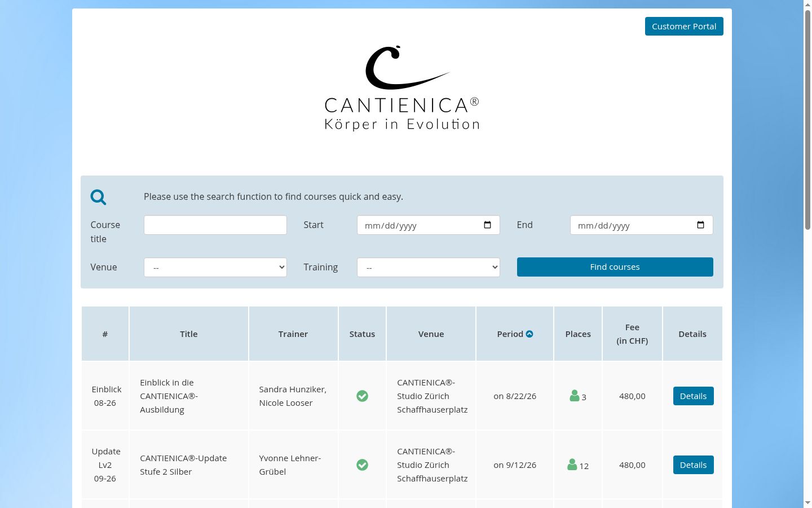
Task: Expand the Training dropdown
Action: (429, 268)
